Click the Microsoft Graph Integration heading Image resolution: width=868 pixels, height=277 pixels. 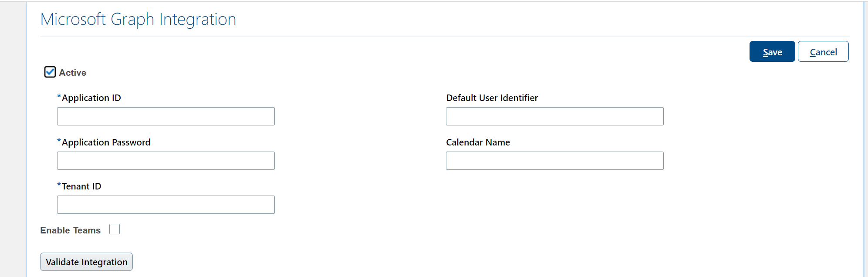138,19
